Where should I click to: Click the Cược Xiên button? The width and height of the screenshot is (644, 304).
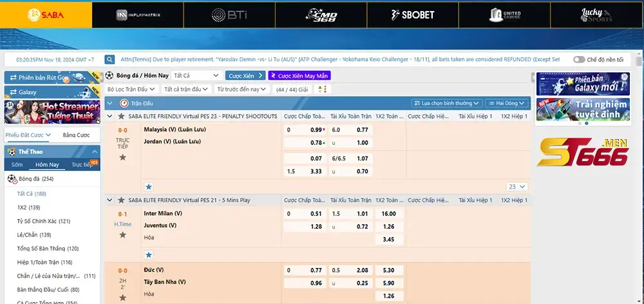click(x=245, y=75)
